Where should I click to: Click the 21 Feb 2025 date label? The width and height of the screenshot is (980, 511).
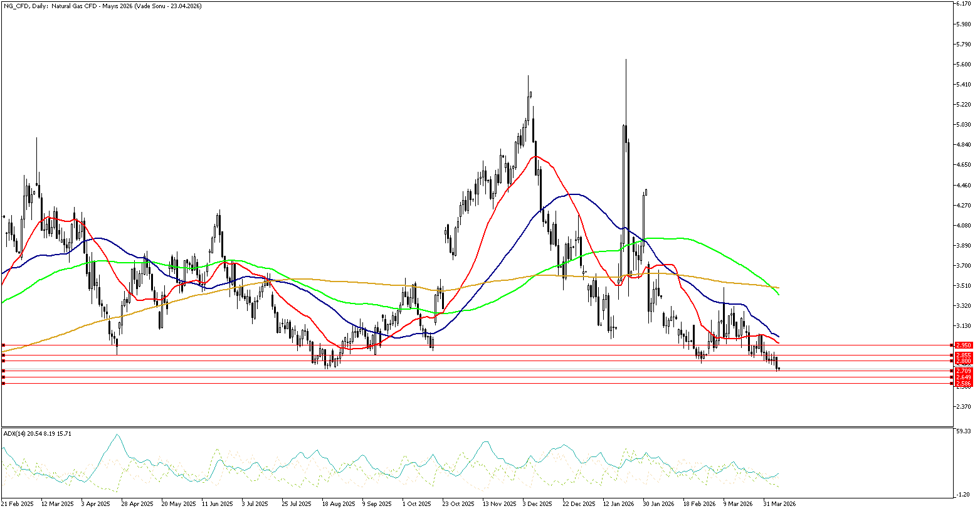[x=16, y=503]
